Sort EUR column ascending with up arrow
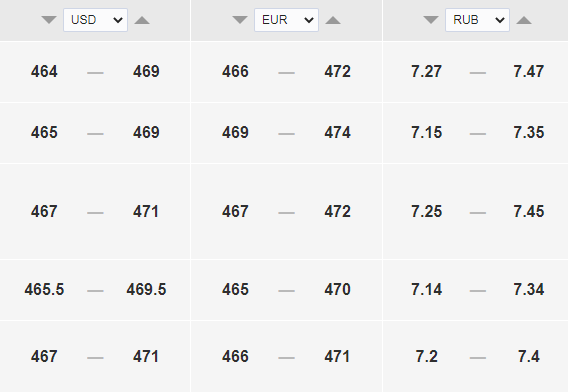 tap(333, 20)
